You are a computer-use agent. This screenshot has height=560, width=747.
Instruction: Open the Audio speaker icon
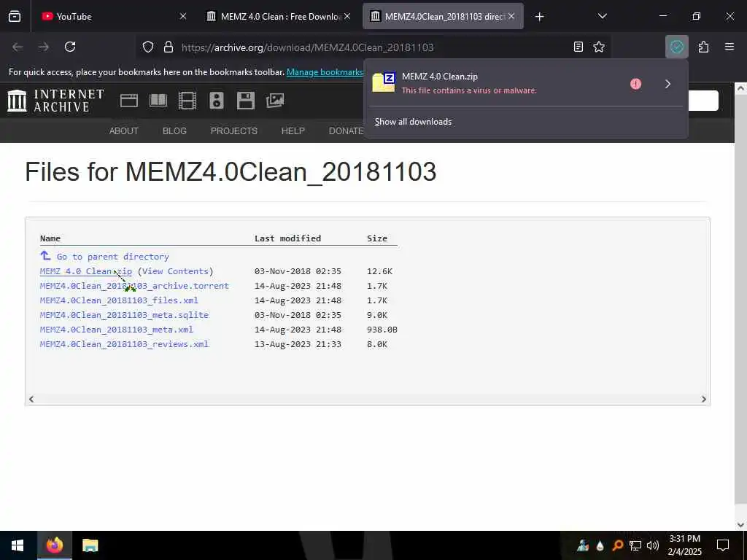point(216,101)
